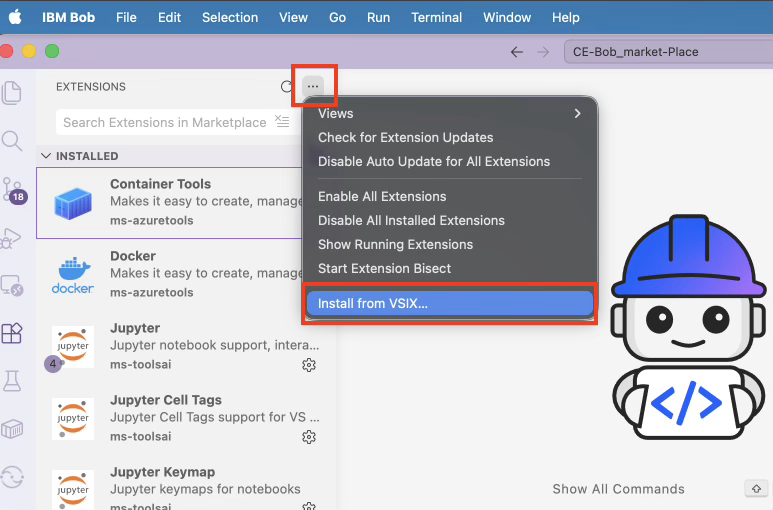Click the EXTENSIONS panel heading
This screenshot has height=510, width=773.
point(91,87)
